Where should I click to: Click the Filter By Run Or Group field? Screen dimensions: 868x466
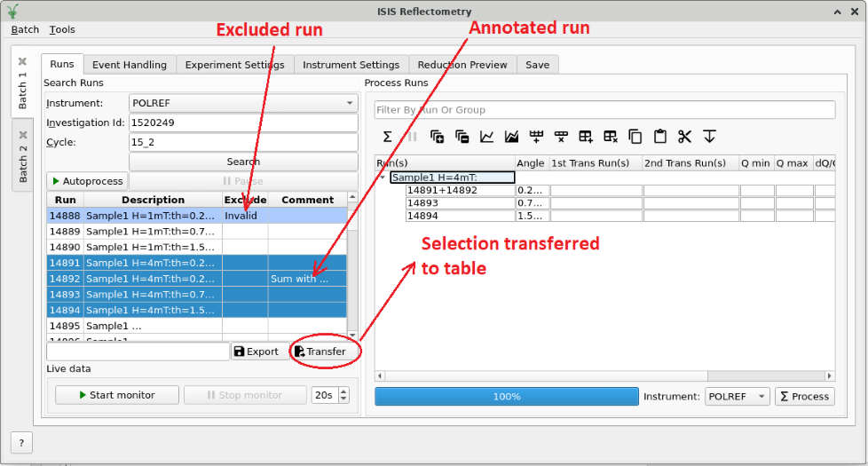pyautogui.click(x=604, y=110)
